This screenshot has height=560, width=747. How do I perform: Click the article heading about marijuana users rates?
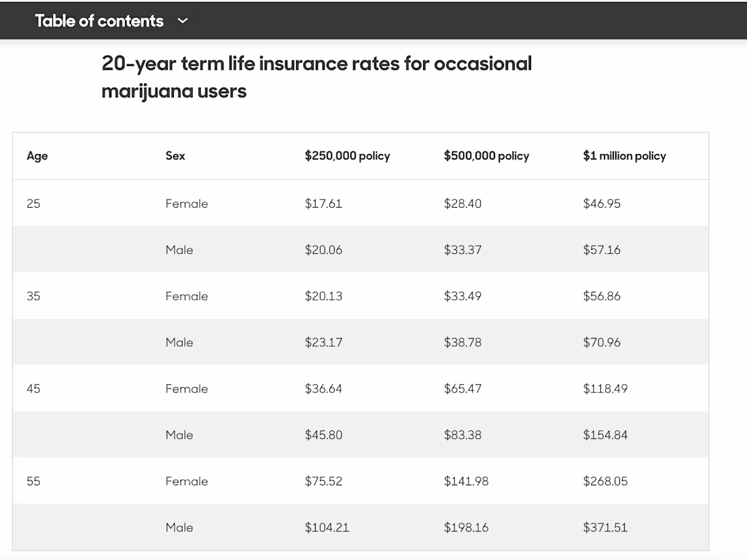click(316, 77)
